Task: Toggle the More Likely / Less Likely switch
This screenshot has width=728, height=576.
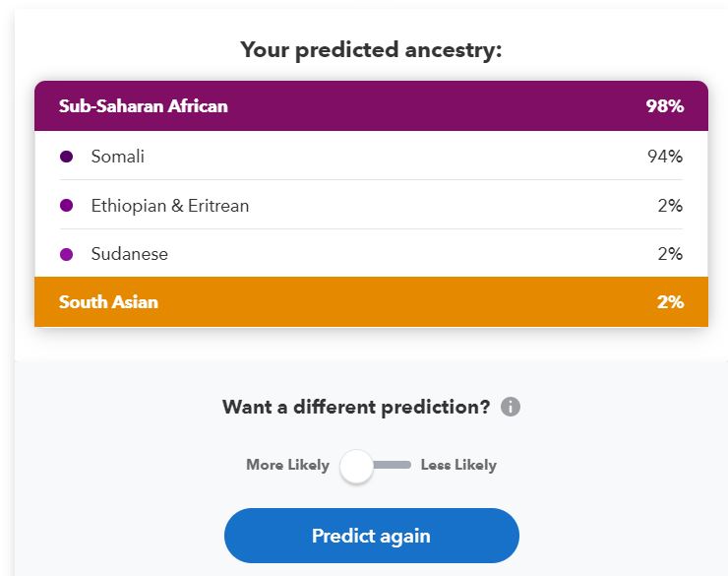Action: coord(375,466)
